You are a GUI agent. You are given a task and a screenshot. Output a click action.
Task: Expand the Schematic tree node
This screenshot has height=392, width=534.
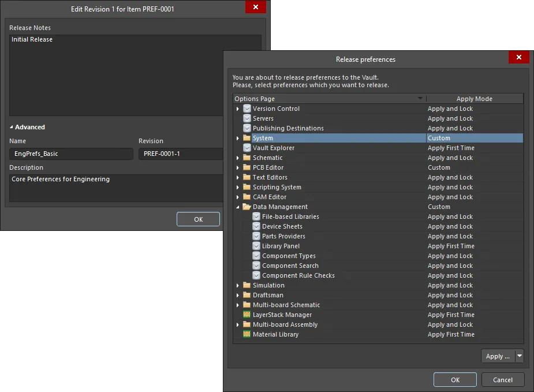tap(238, 158)
